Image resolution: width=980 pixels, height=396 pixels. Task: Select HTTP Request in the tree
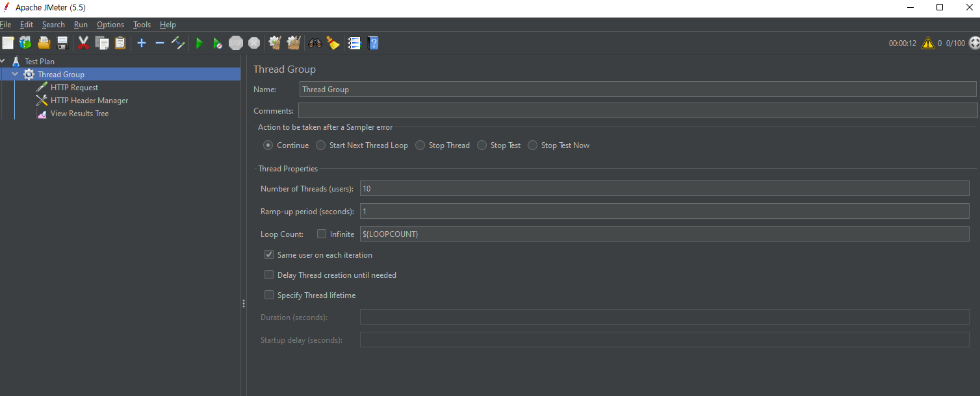tap(74, 87)
